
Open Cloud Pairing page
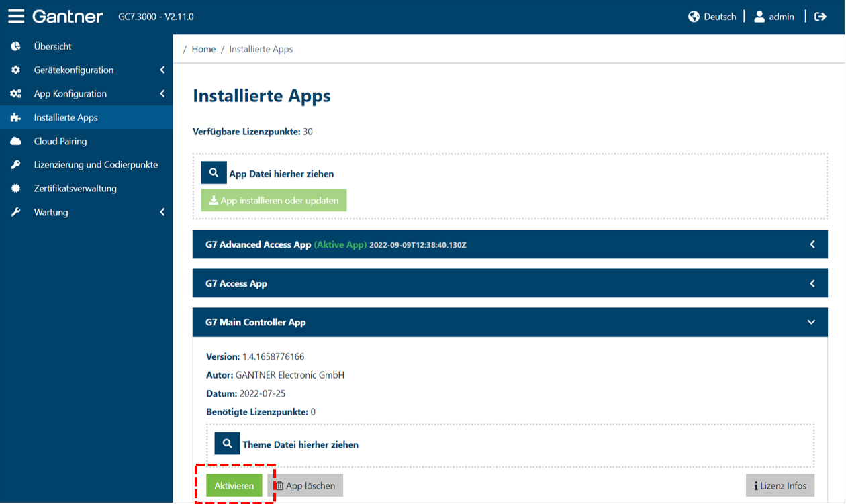[x=86, y=141]
